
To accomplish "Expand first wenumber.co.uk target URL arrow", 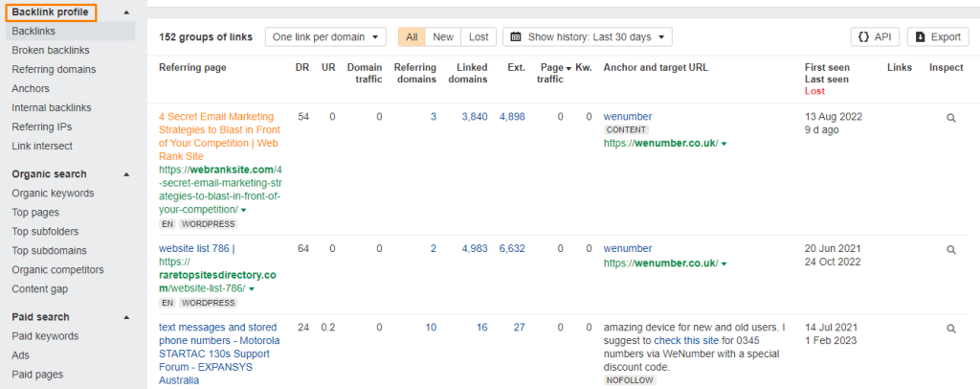I will point(724,144).
